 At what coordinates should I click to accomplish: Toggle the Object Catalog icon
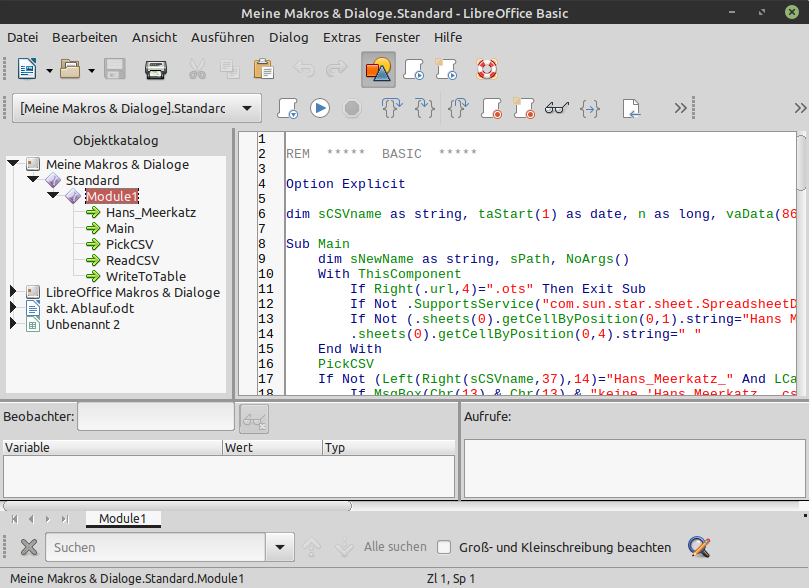click(x=378, y=69)
